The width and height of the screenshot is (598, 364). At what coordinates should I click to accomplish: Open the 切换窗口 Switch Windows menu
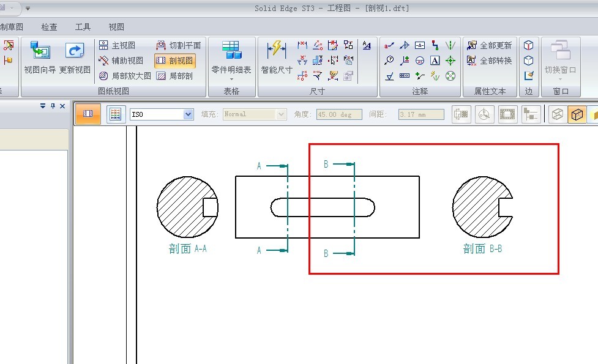pos(560,59)
